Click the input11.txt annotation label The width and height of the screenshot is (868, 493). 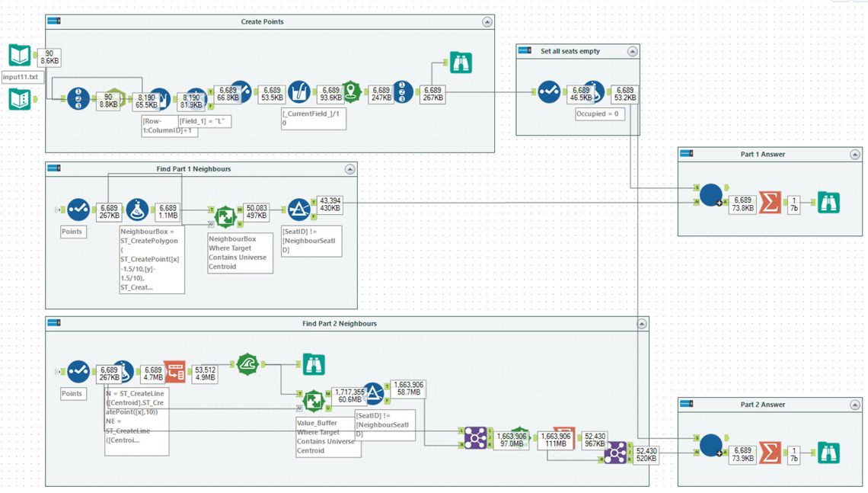21,77
